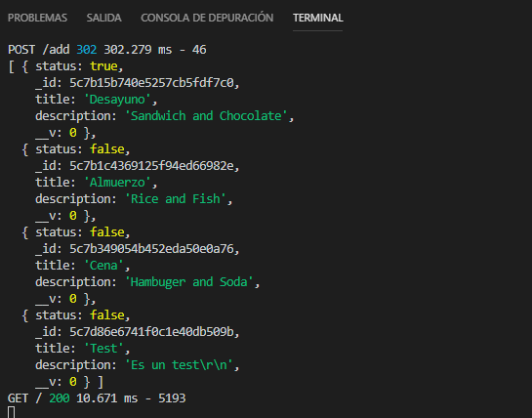Click the 'Rice and Fish' description
The width and height of the screenshot is (532, 418).
pos(176,198)
